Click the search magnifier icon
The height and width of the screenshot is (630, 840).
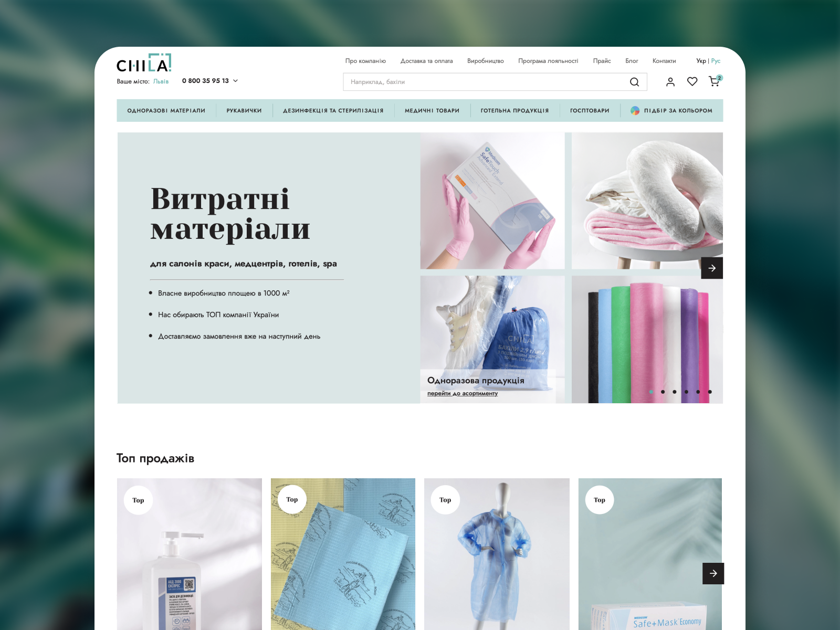click(634, 82)
